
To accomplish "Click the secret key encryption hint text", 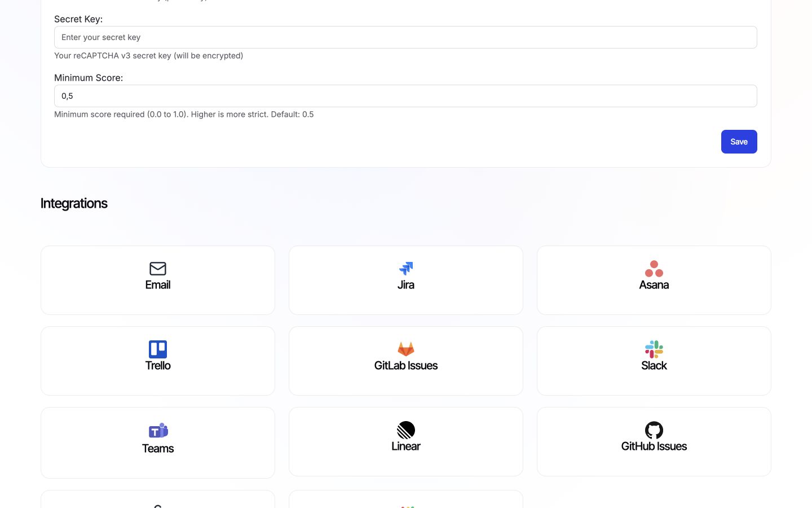I will (x=149, y=55).
